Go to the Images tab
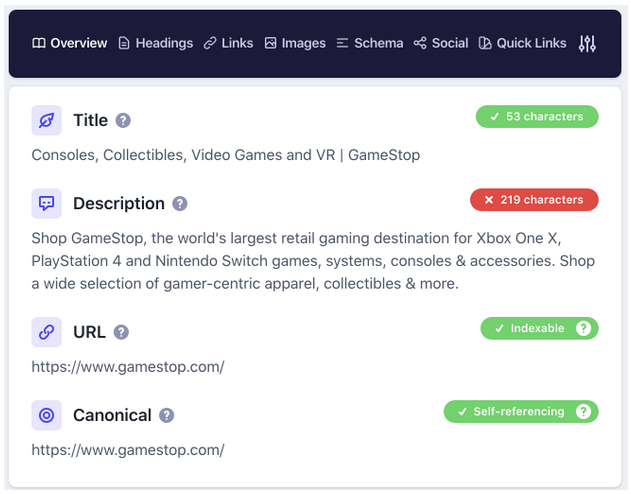Image resolution: width=631 pixels, height=494 pixels. tap(295, 43)
